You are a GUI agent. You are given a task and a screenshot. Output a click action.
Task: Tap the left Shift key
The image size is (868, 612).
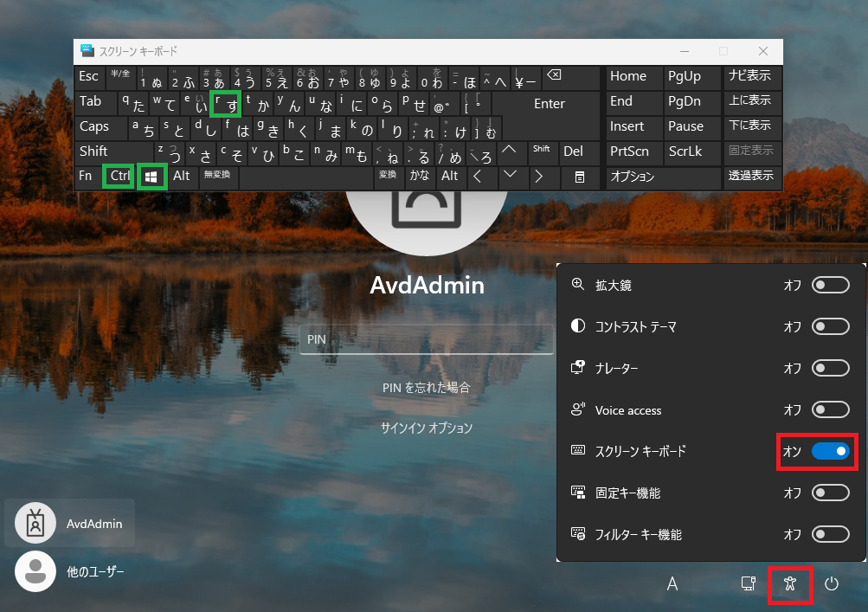pyautogui.click(x=114, y=152)
